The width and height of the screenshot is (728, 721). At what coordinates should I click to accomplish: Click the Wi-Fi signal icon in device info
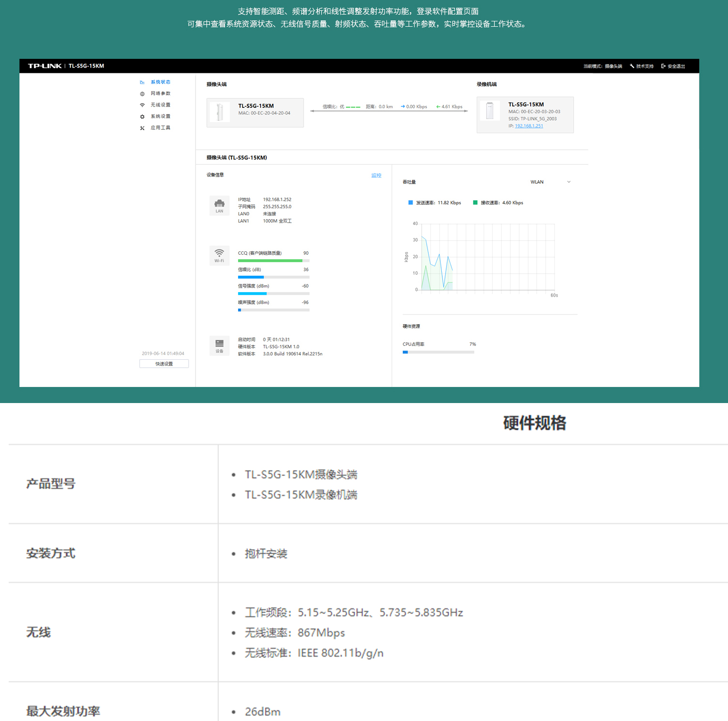point(220,255)
